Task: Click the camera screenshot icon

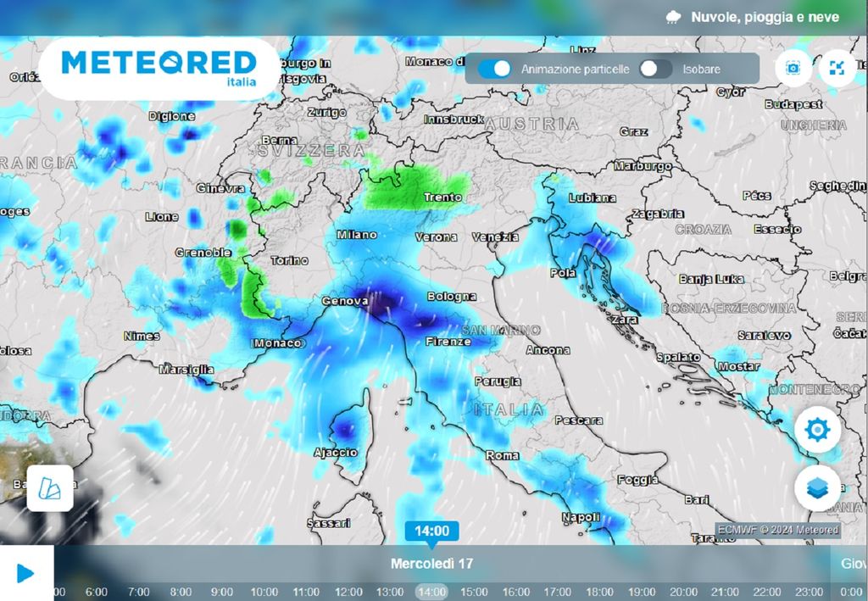Action: click(x=794, y=69)
